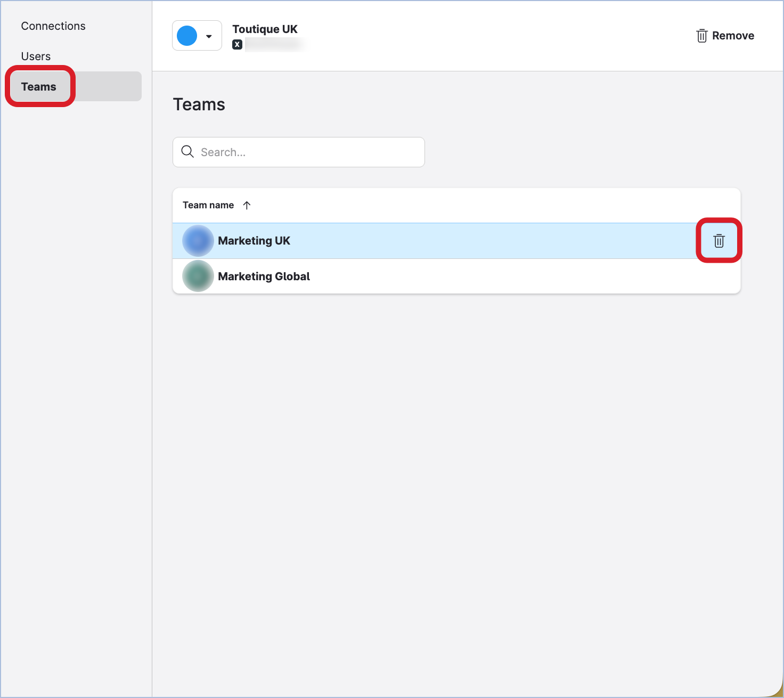Click the magnifying glass in the search bar
This screenshot has height=698, width=784.
[187, 152]
